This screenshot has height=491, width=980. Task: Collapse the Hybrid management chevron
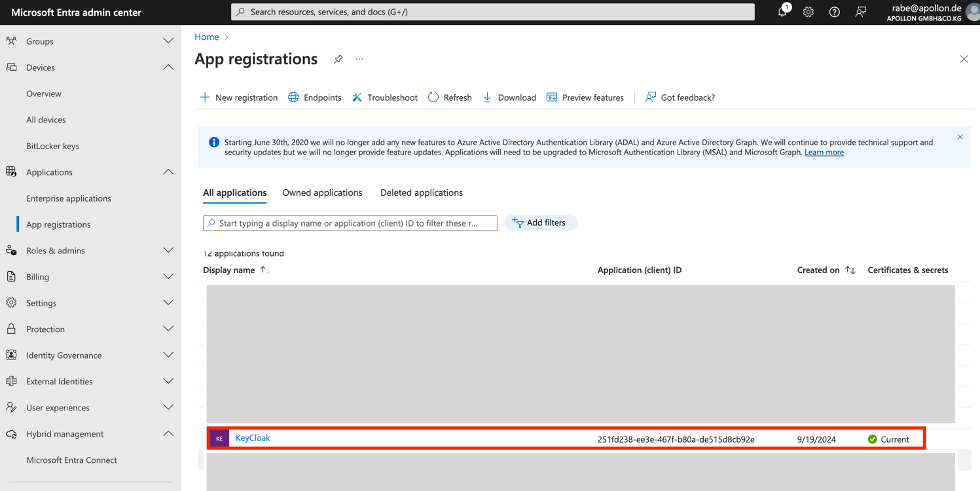point(168,433)
